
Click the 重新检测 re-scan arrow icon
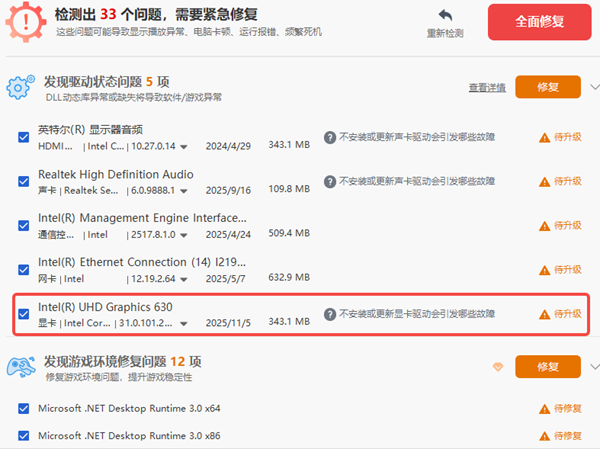click(x=445, y=16)
